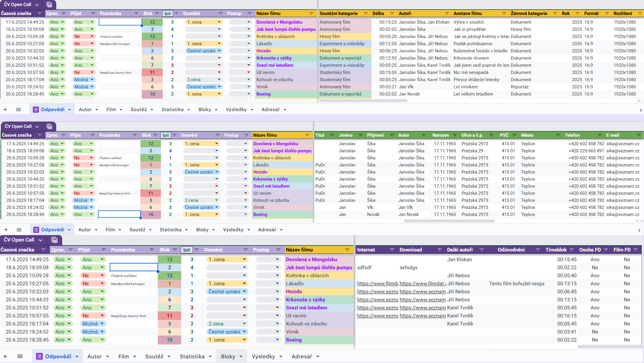Open the Anotace filmu column filter dropdown
This screenshot has height=363, width=644.
pyautogui.click(x=504, y=13)
